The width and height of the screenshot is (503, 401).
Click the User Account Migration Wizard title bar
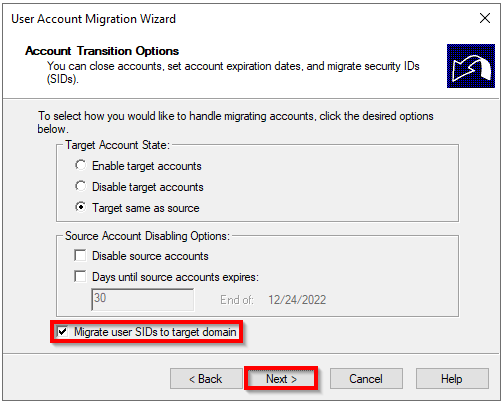click(x=93, y=19)
